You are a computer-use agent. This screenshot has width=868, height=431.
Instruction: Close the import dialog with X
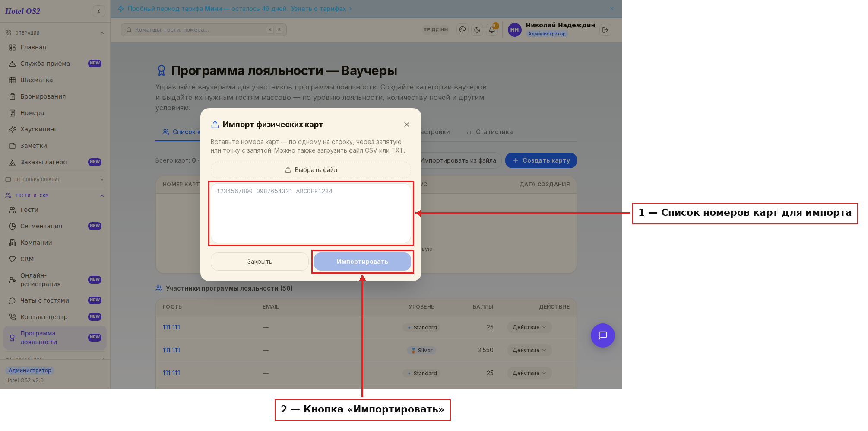407,125
